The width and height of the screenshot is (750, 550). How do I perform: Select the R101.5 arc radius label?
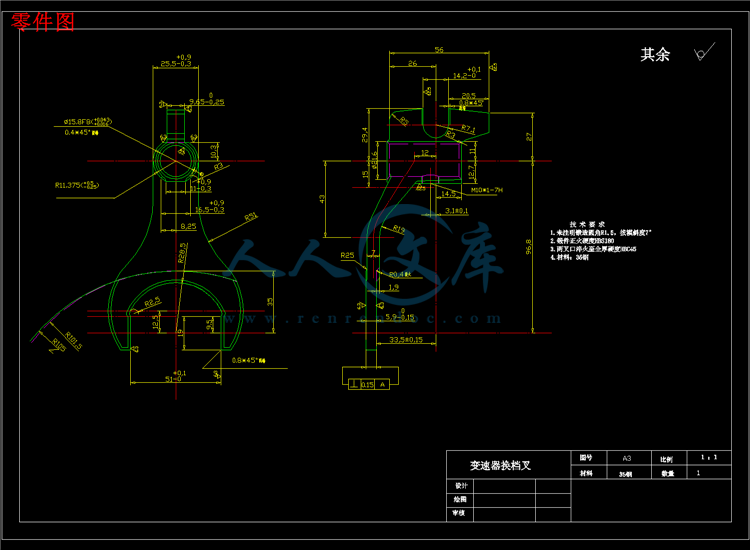coord(74,341)
